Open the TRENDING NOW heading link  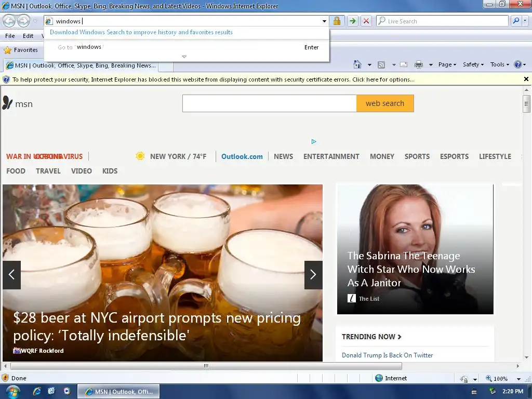tap(371, 337)
